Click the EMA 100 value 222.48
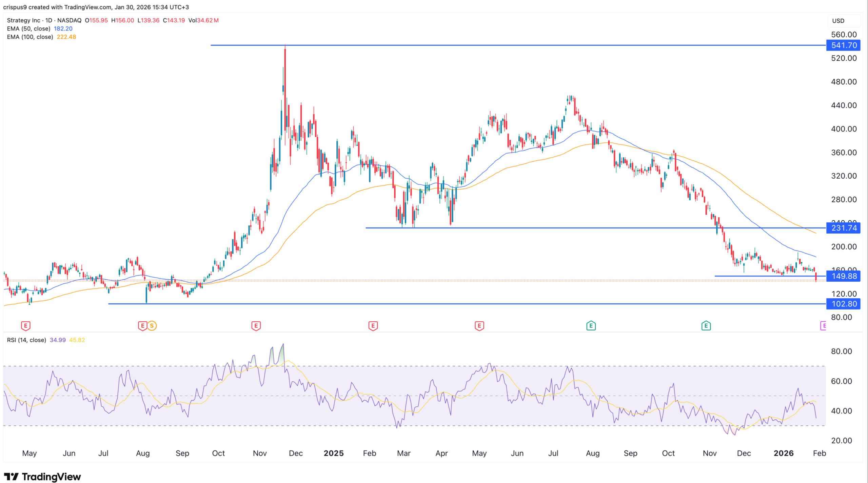Viewport: 868px width, 483px height. [x=66, y=37]
